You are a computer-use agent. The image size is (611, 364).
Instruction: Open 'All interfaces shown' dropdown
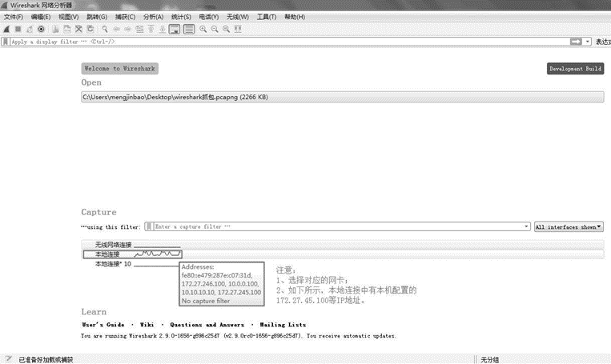coord(569,227)
